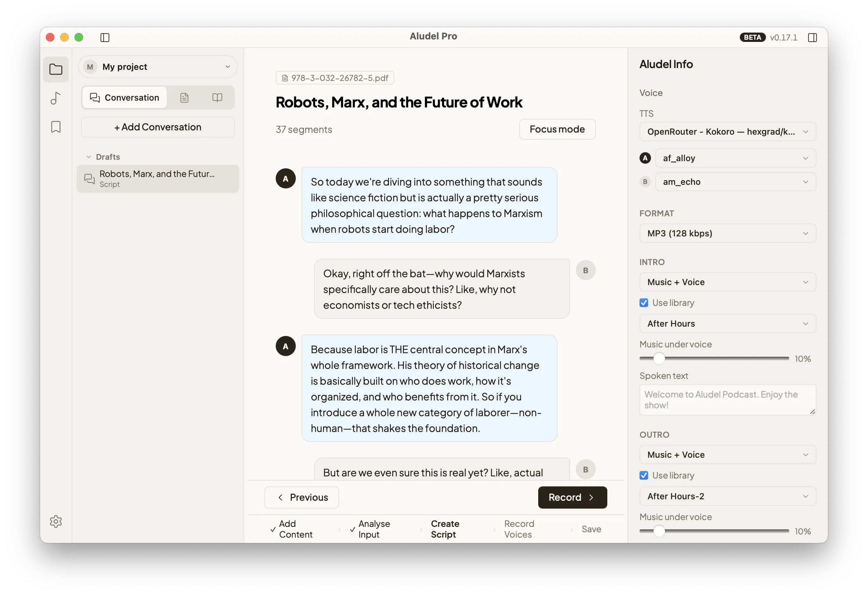The image size is (868, 596).
Task: Toggle the right info panel icon
Action: coord(812,37)
